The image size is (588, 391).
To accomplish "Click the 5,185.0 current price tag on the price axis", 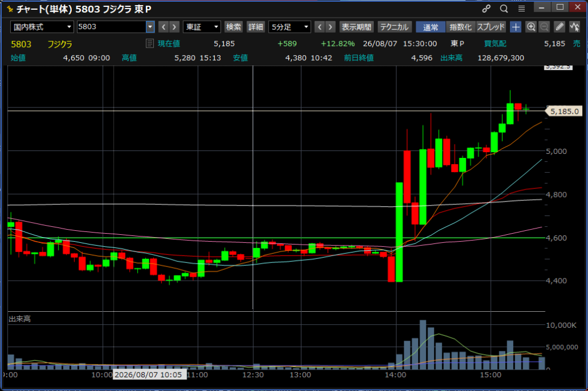I will [564, 111].
